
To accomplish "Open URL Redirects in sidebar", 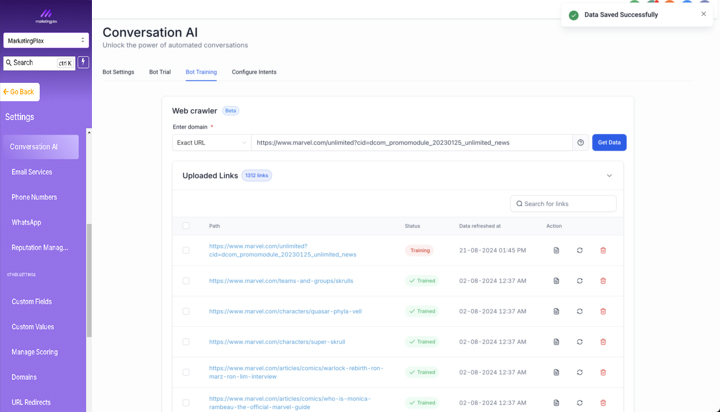I will 31,402.
